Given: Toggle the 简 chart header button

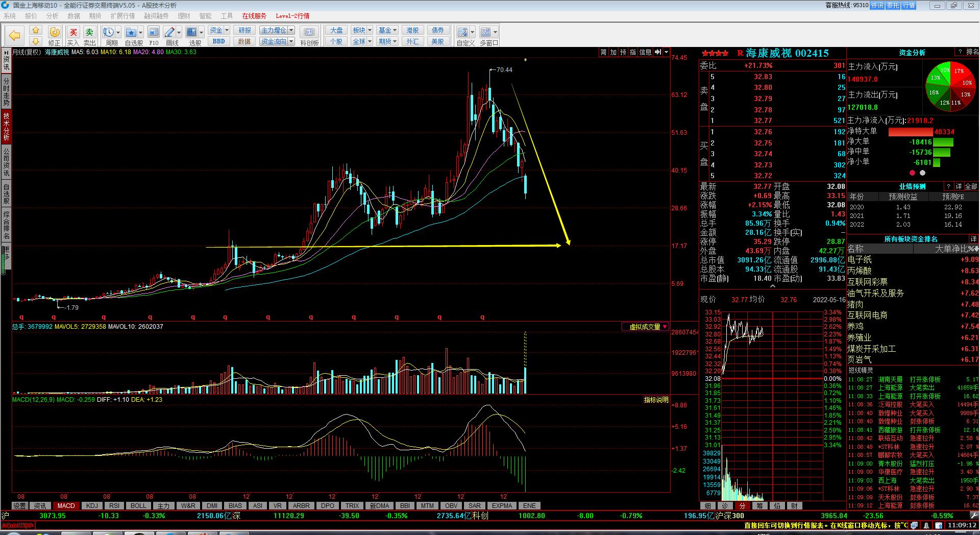Looking at the screenshot, I should (x=603, y=52).
